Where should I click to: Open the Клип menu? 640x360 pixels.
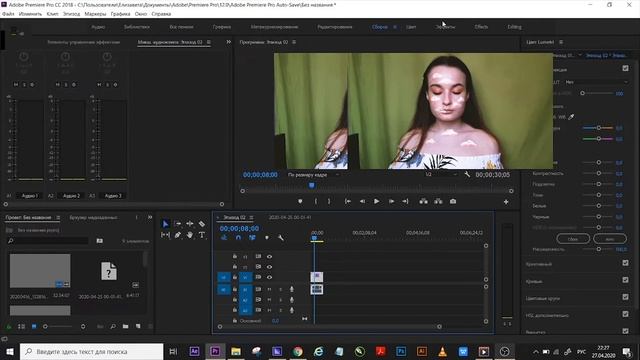(x=53, y=14)
